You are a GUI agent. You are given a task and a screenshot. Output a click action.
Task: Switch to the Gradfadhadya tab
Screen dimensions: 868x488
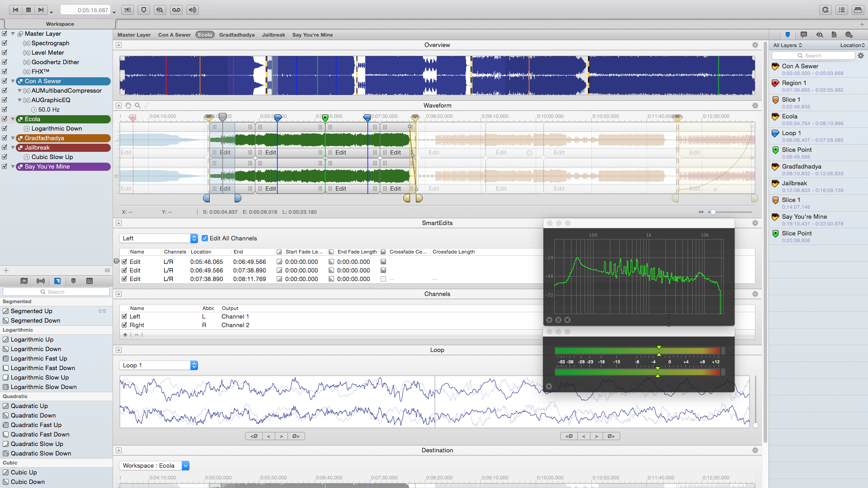(x=236, y=35)
